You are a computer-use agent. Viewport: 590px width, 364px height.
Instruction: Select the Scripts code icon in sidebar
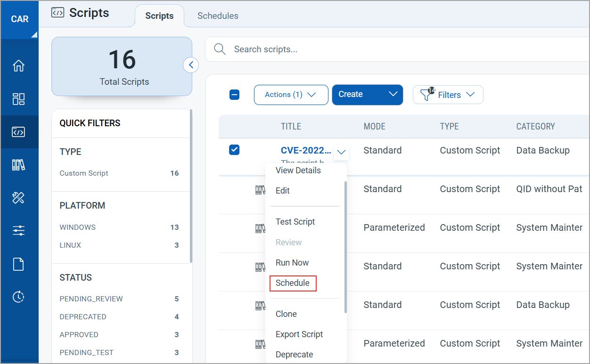[x=18, y=132]
